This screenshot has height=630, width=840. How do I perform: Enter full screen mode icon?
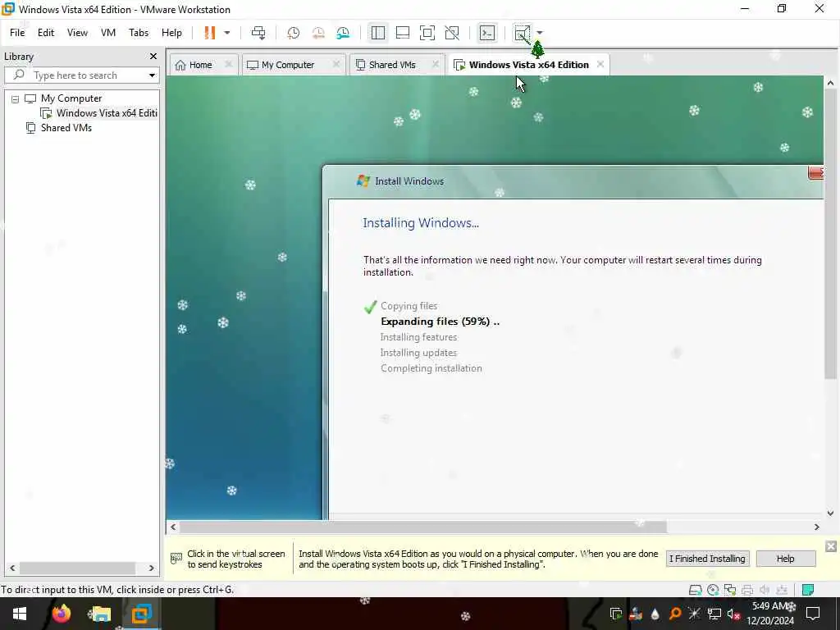(427, 33)
